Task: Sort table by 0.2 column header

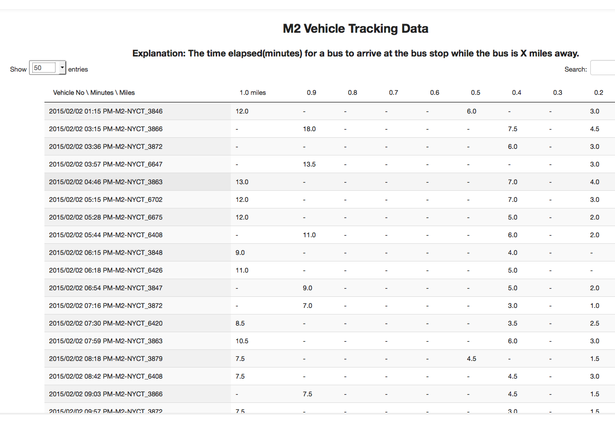Action: pyautogui.click(x=599, y=93)
